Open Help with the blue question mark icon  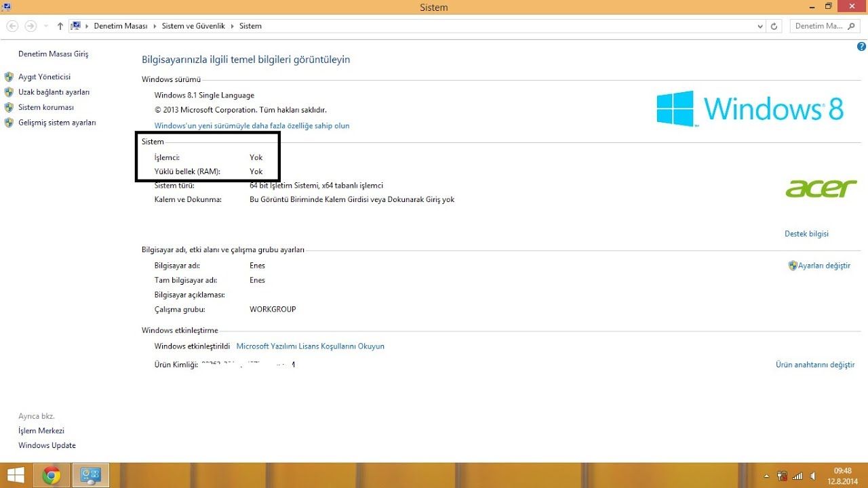click(861, 47)
